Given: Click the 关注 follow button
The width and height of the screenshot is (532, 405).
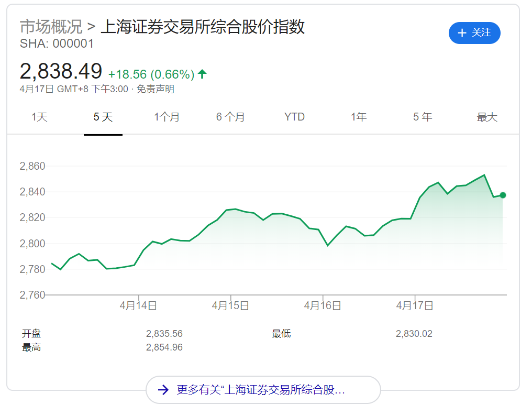Looking at the screenshot, I should pyautogui.click(x=474, y=33).
